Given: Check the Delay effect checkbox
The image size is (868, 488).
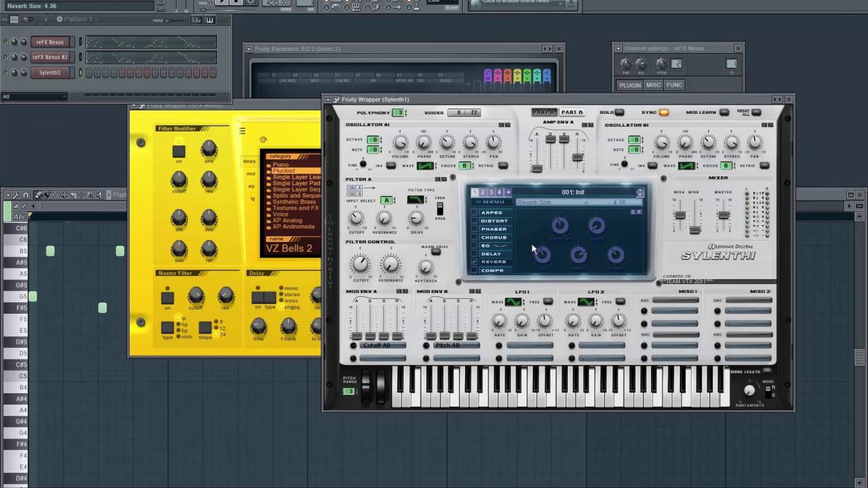Looking at the screenshot, I should [x=474, y=253].
